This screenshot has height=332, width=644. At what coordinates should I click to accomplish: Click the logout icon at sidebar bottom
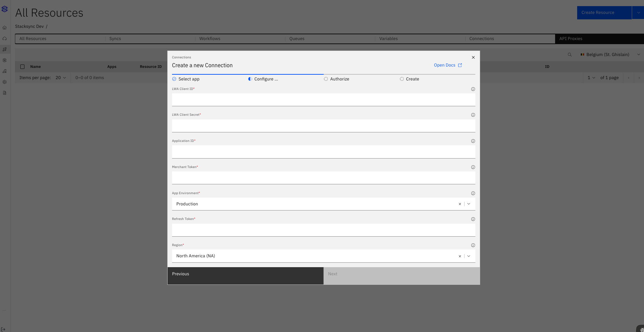[x=3, y=329]
